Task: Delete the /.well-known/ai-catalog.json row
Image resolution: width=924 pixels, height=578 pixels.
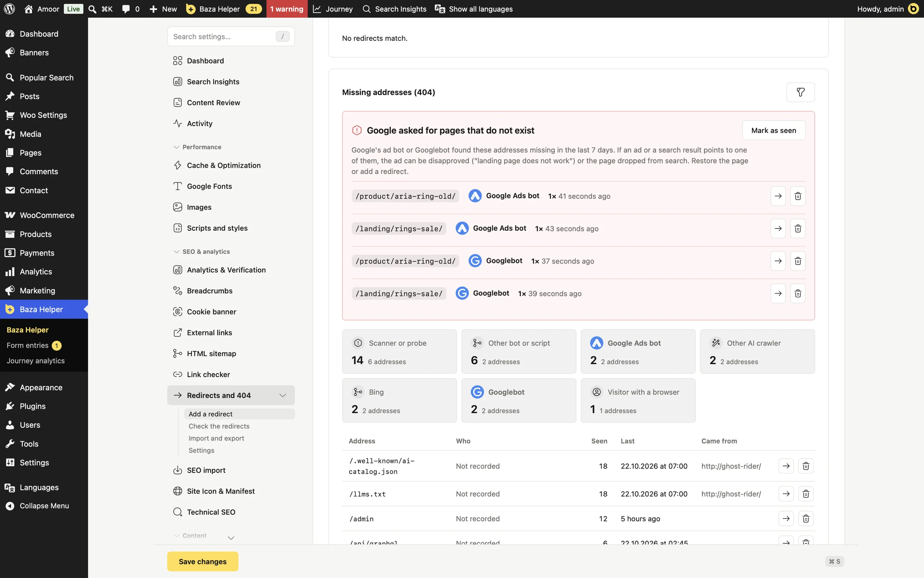Action: 805,466
